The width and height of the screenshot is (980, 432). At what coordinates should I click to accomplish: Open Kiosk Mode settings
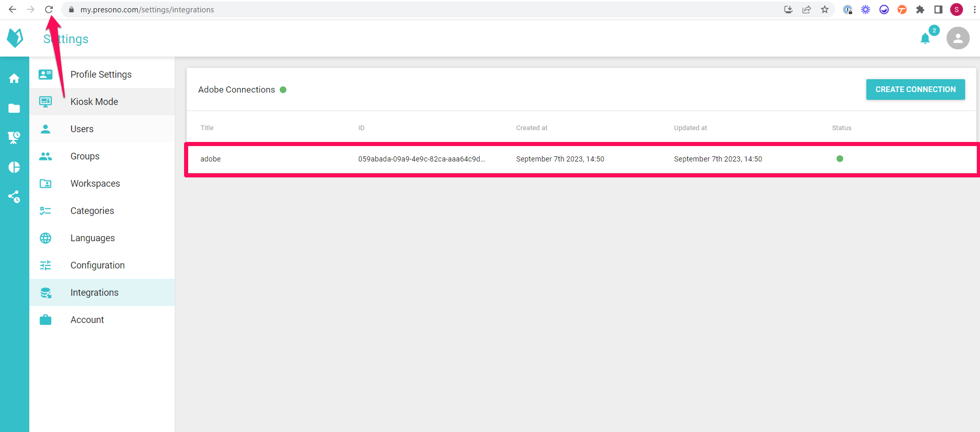point(102,102)
